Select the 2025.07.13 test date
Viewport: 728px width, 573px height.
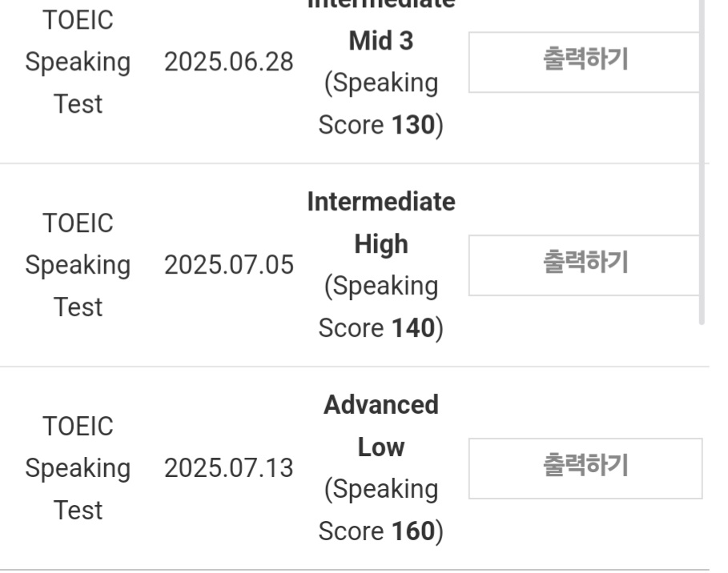(x=229, y=467)
